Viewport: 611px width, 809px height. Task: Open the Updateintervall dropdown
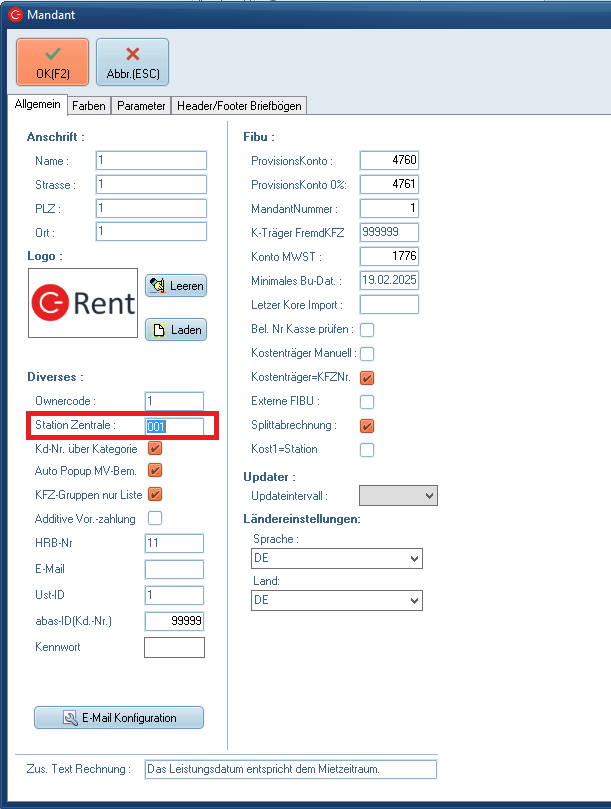click(x=398, y=495)
